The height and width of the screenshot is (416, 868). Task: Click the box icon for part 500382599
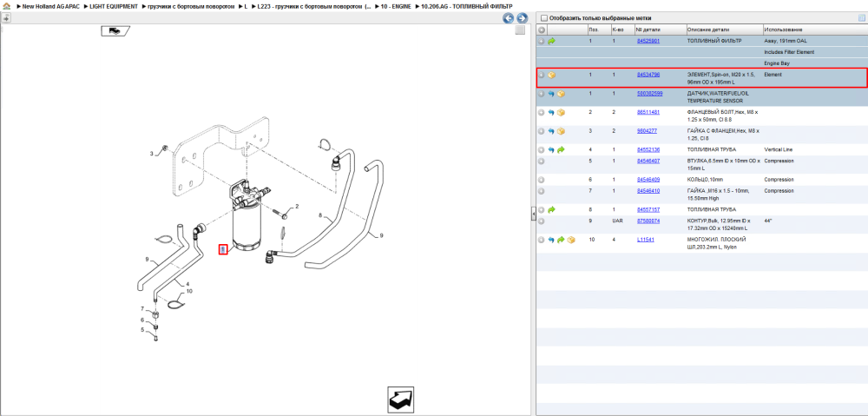click(562, 94)
